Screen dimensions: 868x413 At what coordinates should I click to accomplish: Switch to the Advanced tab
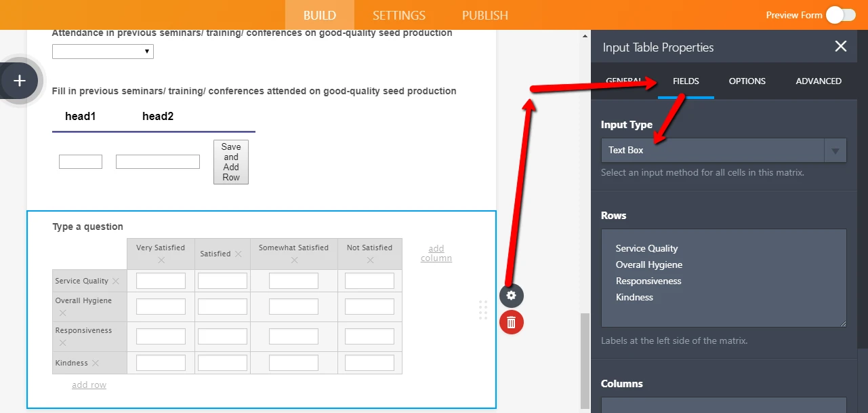(x=818, y=81)
